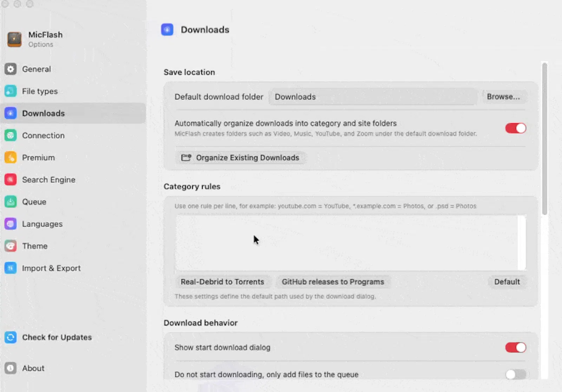Click inside the category rules text area
Viewport: 562px width, 392px height.
[x=346, y=243]
